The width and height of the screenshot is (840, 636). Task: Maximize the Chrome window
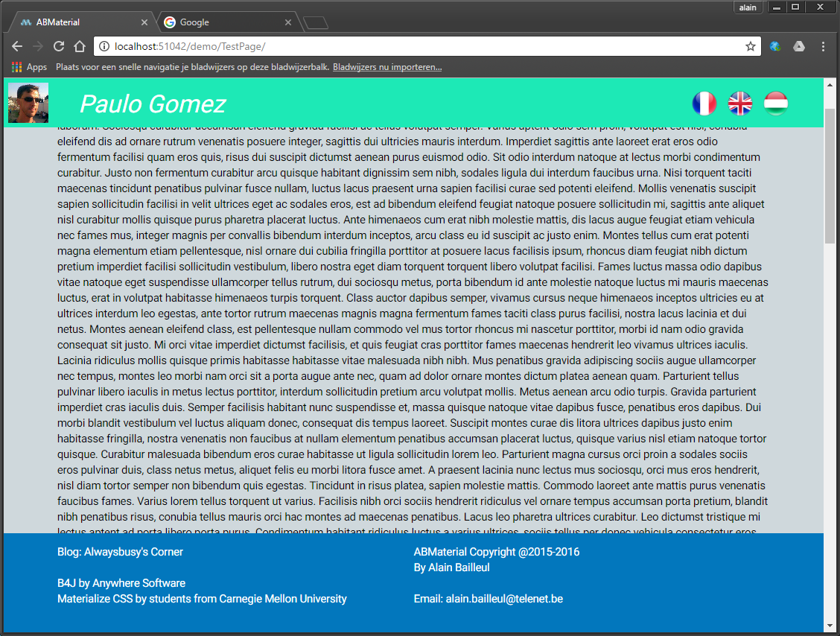coord(795,7)
